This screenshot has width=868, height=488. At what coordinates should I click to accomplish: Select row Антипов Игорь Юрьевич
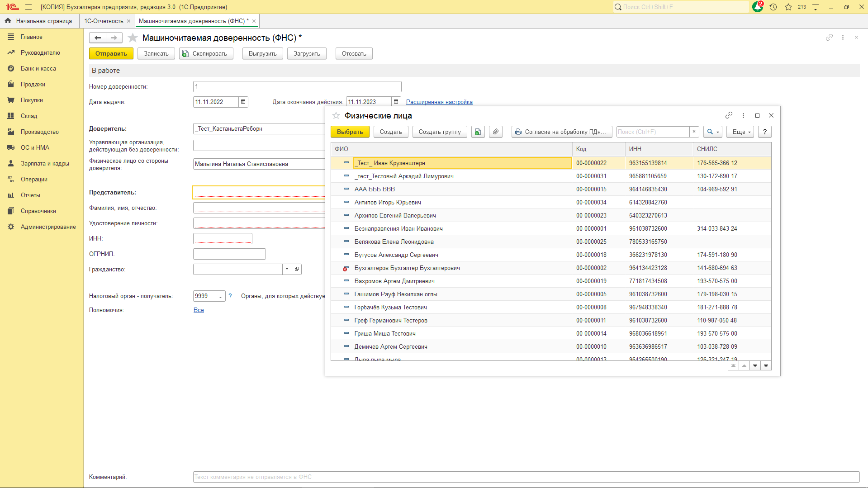[x=551, y=202]
